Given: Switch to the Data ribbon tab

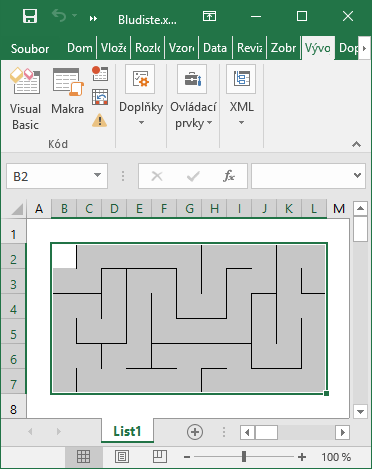Looking at the screenshot, I should tap(215, 48).
